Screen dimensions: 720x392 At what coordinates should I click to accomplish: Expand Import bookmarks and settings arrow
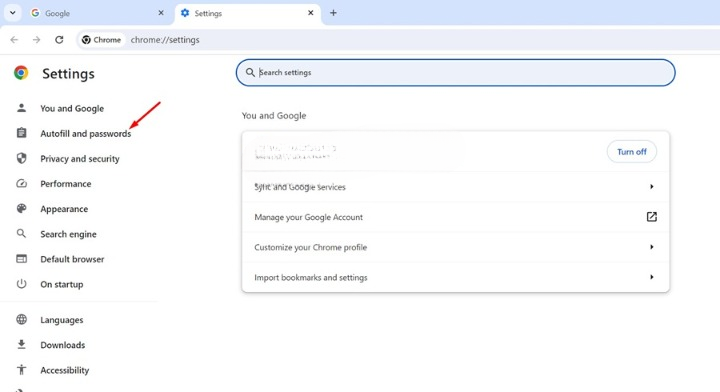[x=651, y=277]
